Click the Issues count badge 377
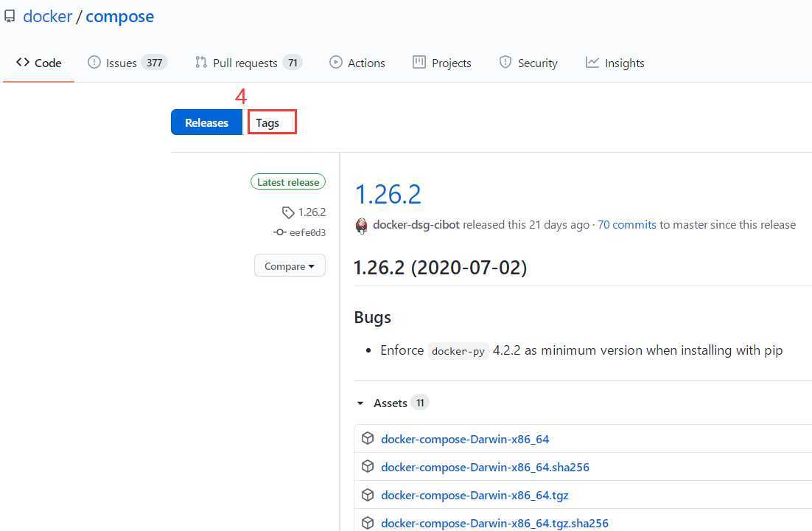 [x=154, y=63]
